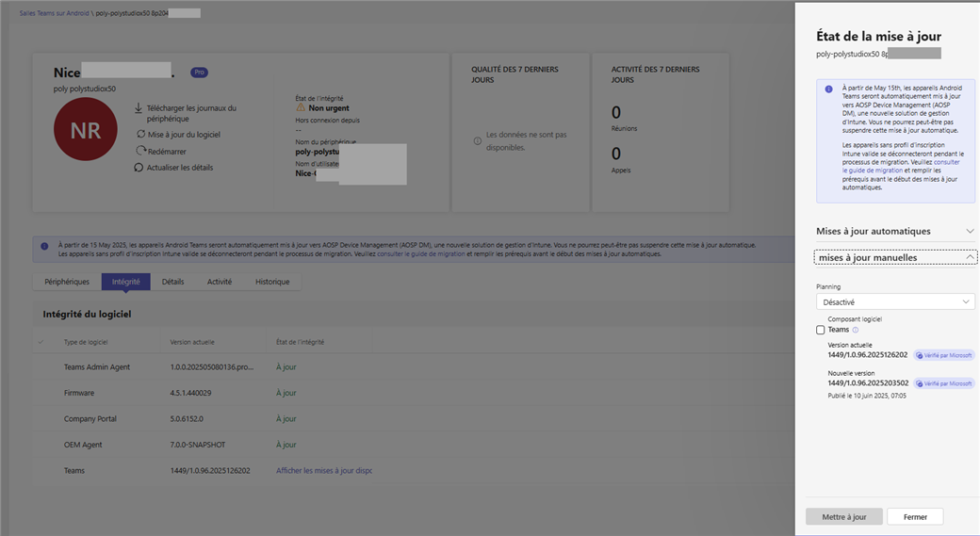Screen dimensions: 980x536
Task: Click the download logs icon
Action: pyautogui.click(x=139, y=108)
